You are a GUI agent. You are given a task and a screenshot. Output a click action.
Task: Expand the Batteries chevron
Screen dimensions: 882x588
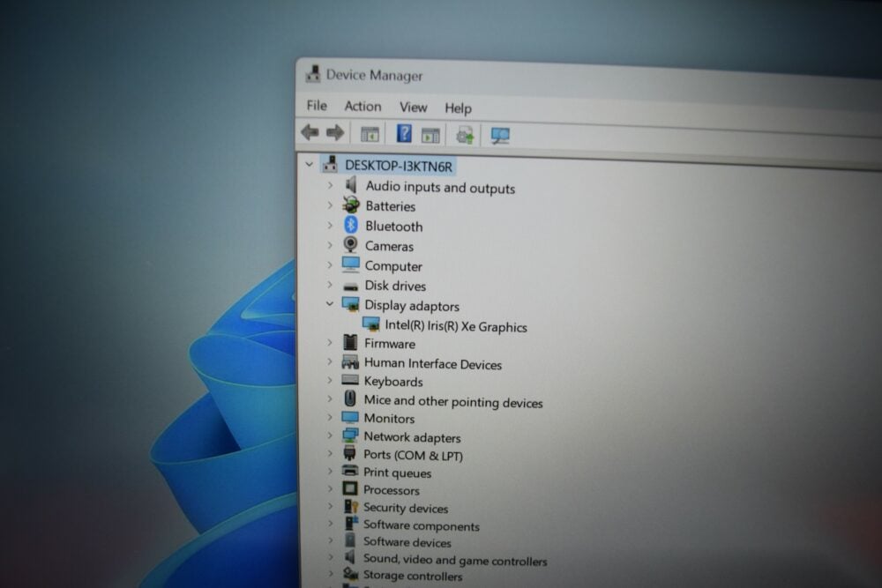pyautogui.click(x=330, y=205)
